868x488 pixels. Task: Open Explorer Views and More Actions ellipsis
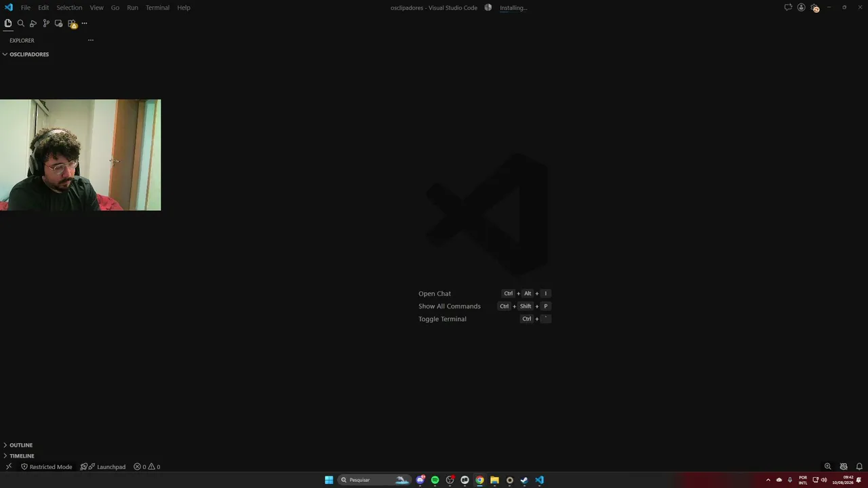pos(90,40)
